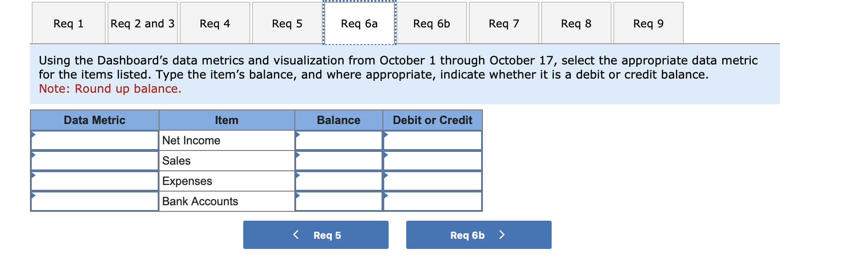
Task: Switch to the Req 8 tab
Action: click(575, 23)
